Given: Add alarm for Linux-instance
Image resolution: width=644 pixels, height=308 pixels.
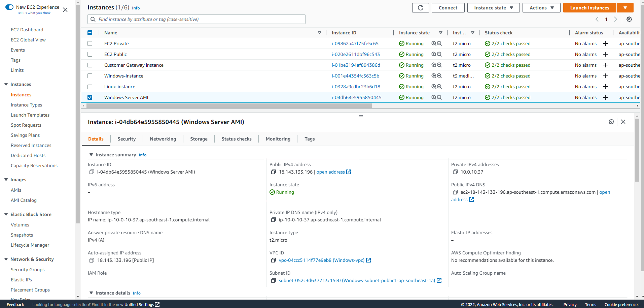Looking at the screenshot, I should click(605, 87).
